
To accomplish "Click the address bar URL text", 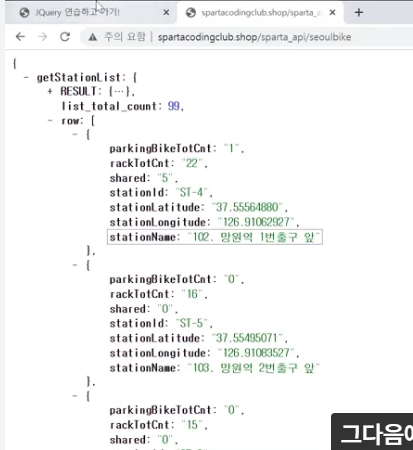I will pyautogui.click(x=254, y=37).
